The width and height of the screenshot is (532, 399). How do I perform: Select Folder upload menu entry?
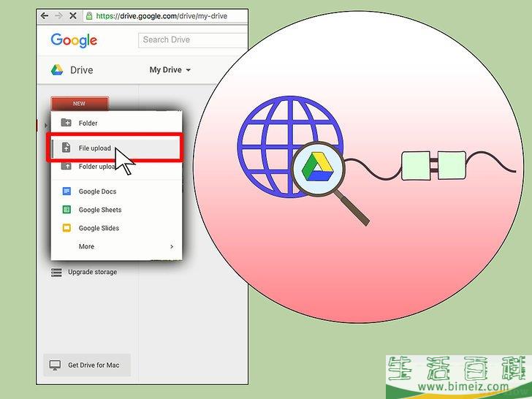(x=116, y=167)
